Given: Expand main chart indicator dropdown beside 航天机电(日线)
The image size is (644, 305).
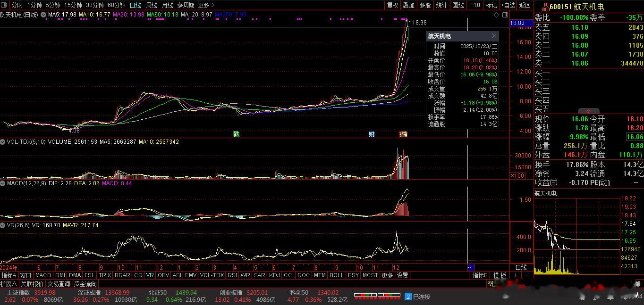Looking at the screenshot, I should [x=43, y=15].
